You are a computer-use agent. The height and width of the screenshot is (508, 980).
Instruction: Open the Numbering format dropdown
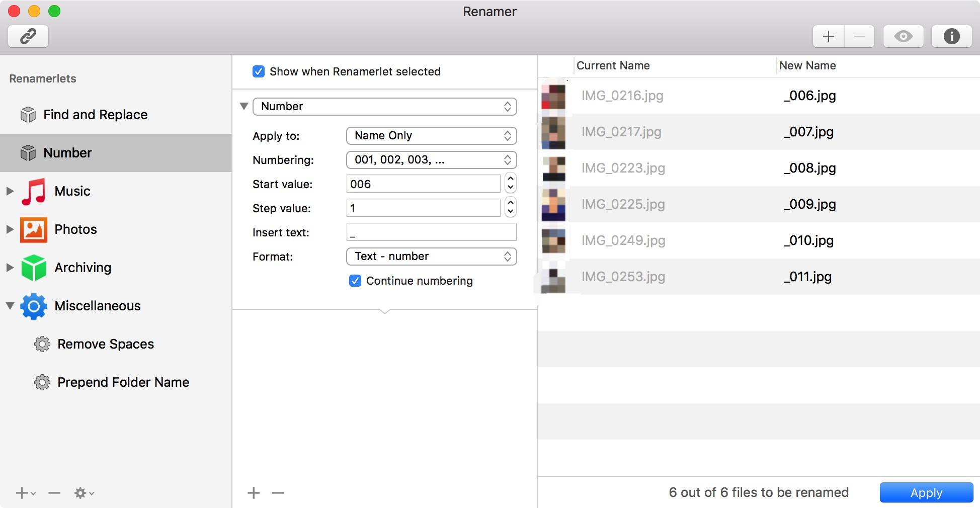point(431,160)
